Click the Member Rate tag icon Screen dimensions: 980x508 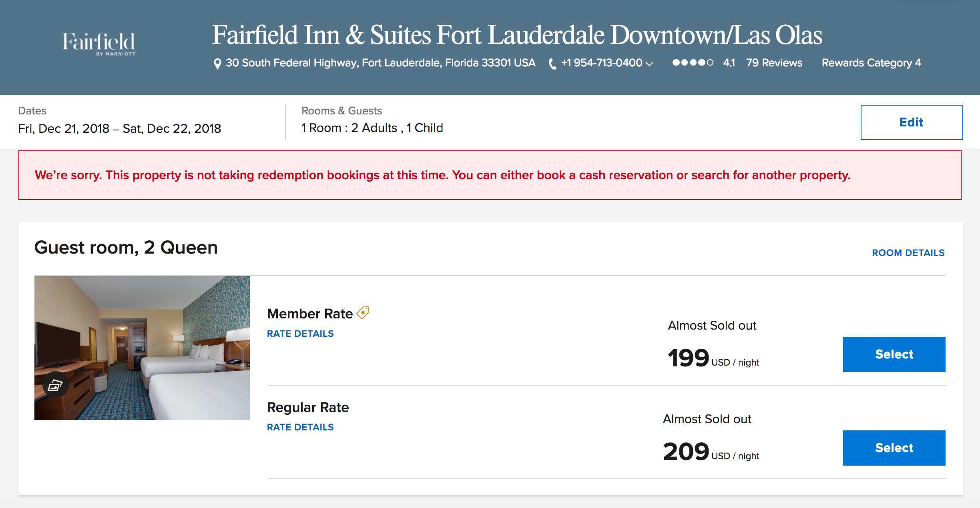363,312
